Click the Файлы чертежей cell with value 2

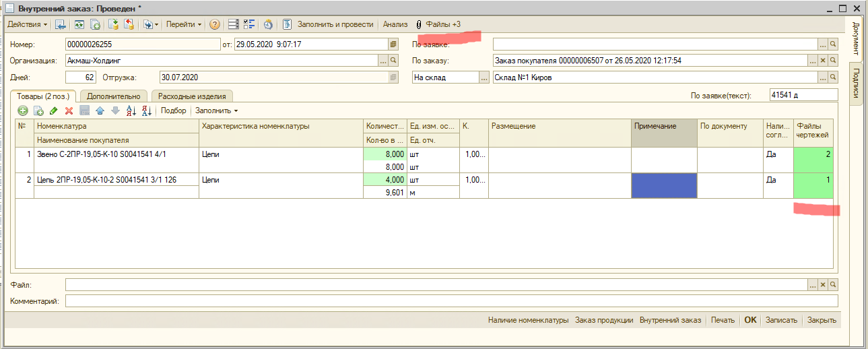click(813, 160)
